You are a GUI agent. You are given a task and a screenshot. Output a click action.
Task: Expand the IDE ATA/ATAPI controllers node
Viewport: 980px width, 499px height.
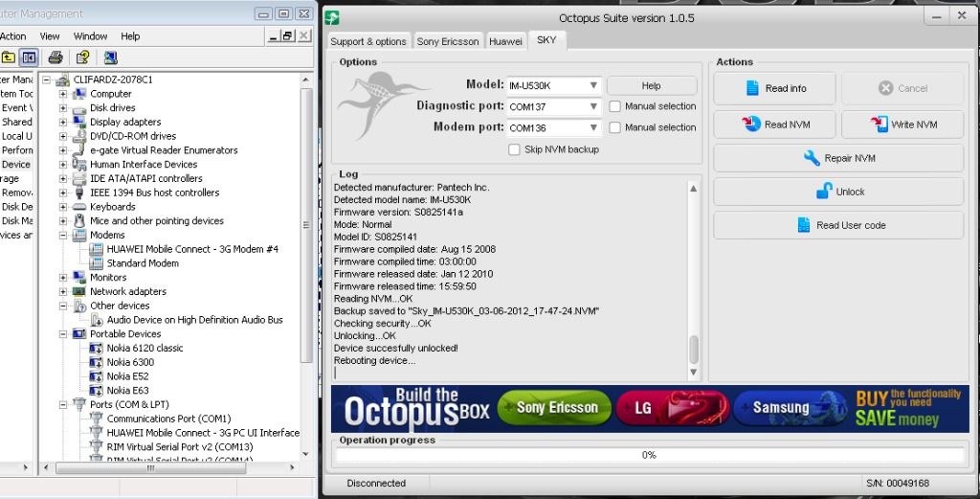[63, 178]
